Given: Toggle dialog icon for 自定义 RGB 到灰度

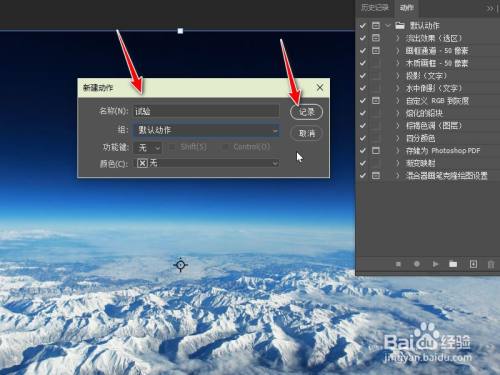Looking at the screenshot, I should [x=376, y=100].
